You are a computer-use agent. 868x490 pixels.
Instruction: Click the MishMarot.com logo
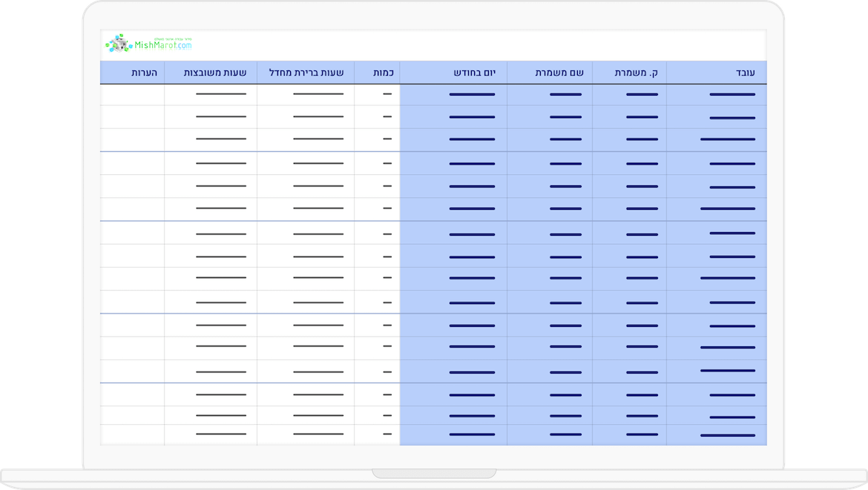(149, 44)
